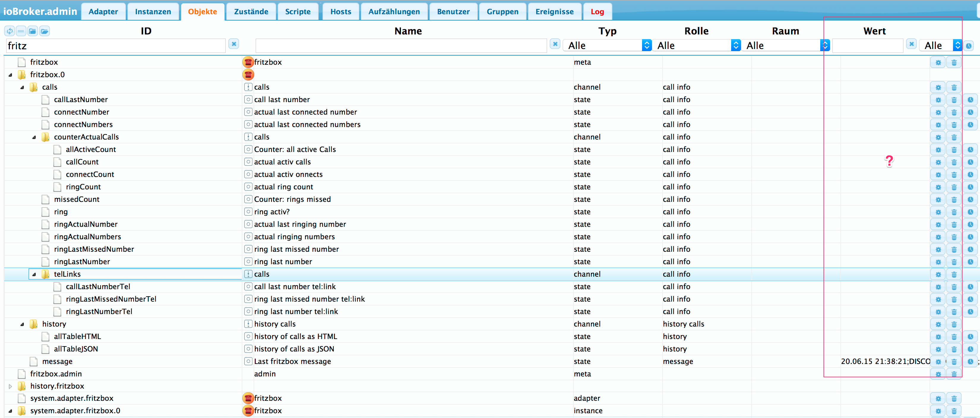The width and height of the screenshot is (980, 418).
Task: Open history clock for ringLastMissedNumber row
Action: coord(970,249)
